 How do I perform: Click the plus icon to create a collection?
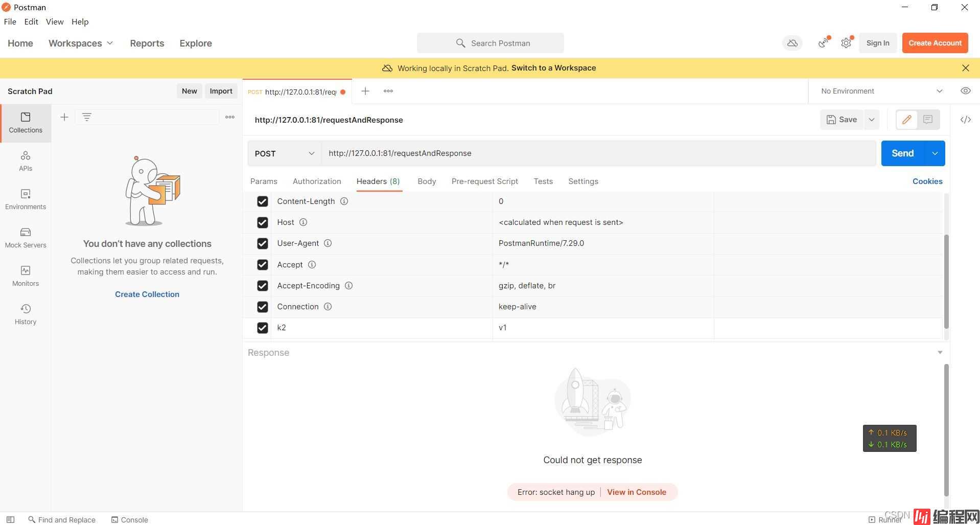coord(64,117)
